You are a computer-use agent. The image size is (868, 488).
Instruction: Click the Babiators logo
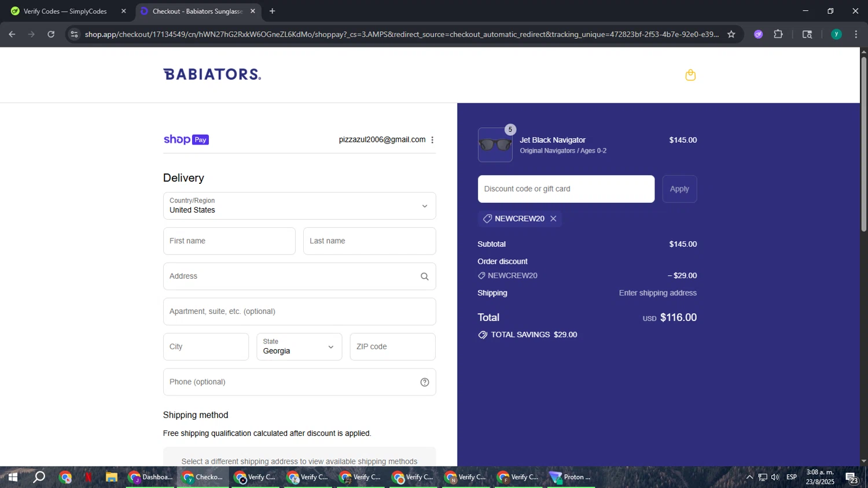(212, 74)
